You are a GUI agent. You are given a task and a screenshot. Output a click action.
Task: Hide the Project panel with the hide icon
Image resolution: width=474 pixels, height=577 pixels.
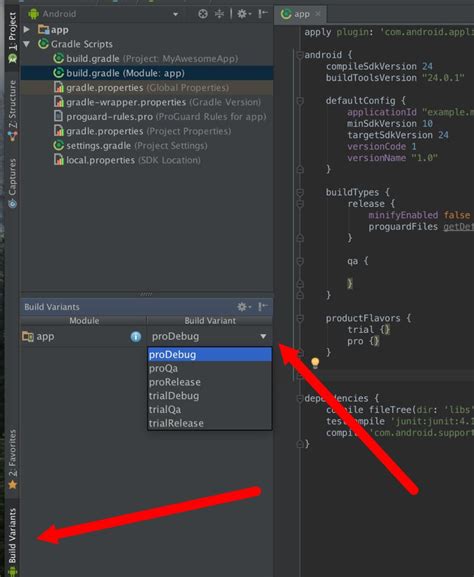(263, 14)
